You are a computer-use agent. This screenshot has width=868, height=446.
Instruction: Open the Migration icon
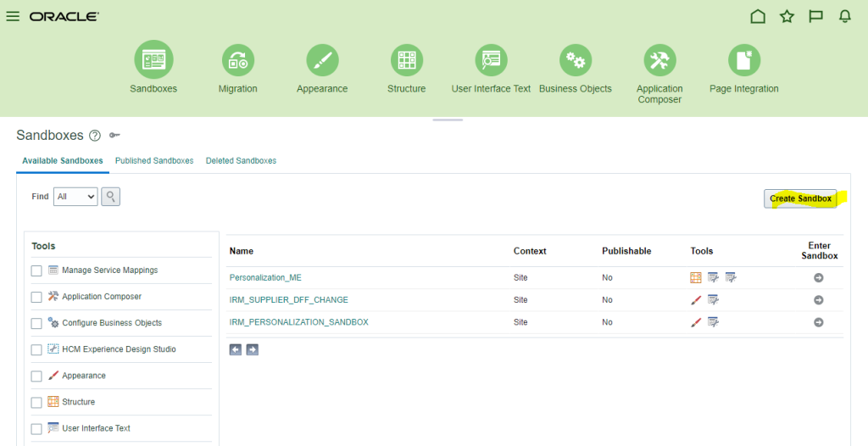[238, 60]
